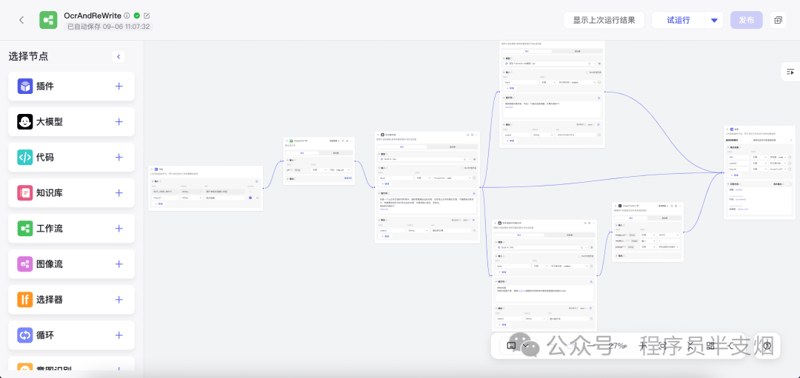800x378 pixels.
Task: Click the duplicate workflow icon beside 发布
Action: [x=778, y=20]
